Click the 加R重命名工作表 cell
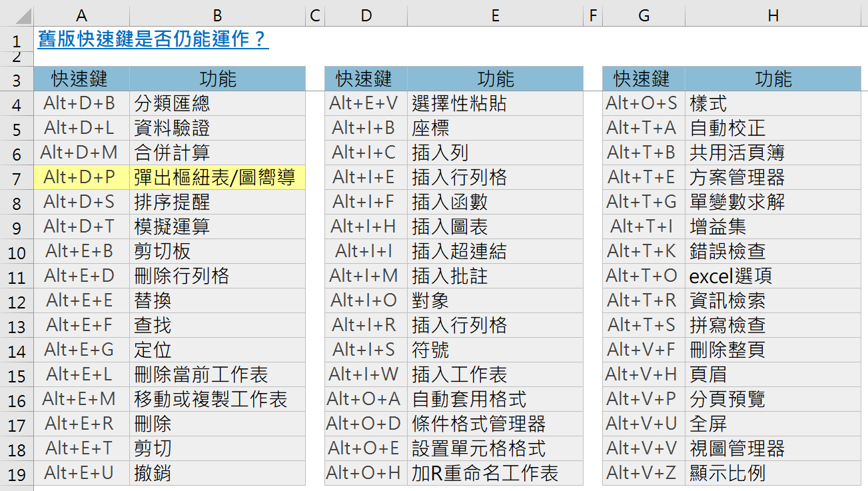Viewport: 868px width, 491px height. click(x=495, y=473)
